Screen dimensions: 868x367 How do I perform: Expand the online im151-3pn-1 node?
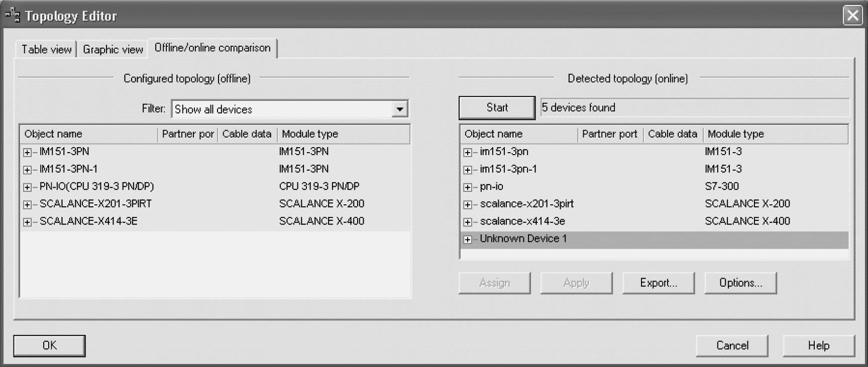click(x=468, y=170)
